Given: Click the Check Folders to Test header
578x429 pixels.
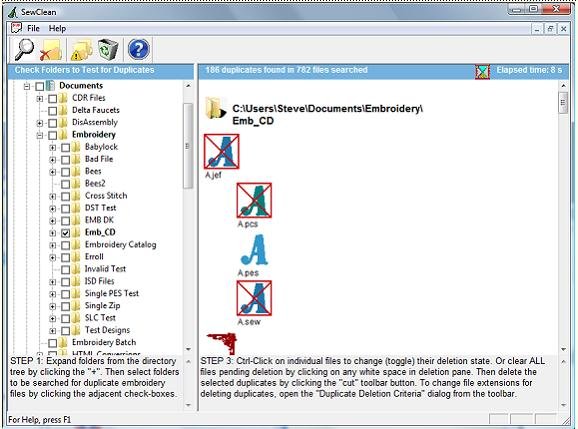Looking at the screenshot, I should click(84, 70).
